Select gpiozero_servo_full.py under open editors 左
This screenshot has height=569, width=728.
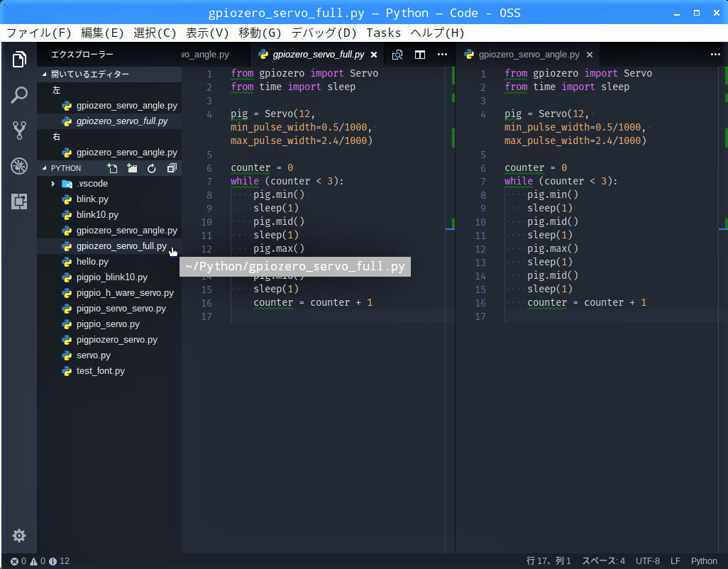(x=109, y=121)
